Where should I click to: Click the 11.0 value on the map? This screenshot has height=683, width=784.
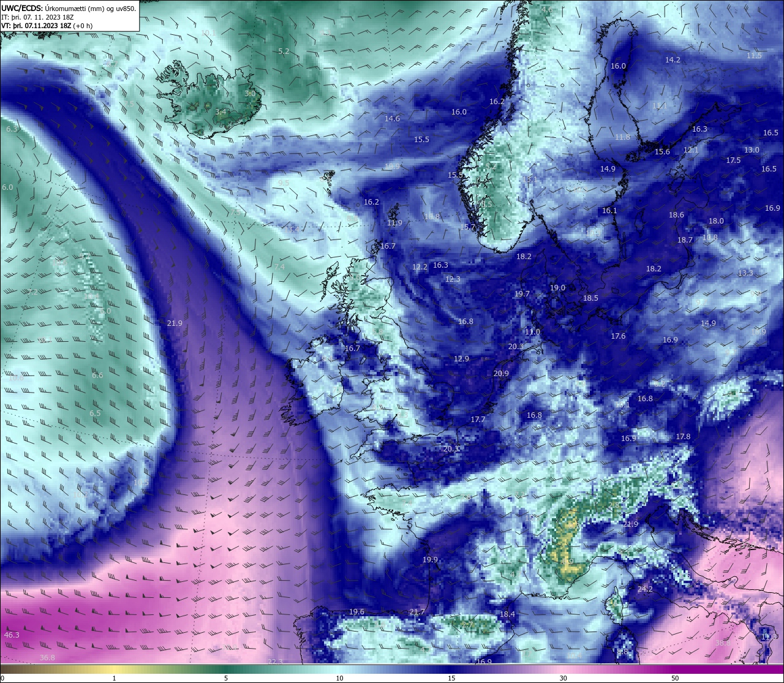point(532,332)
